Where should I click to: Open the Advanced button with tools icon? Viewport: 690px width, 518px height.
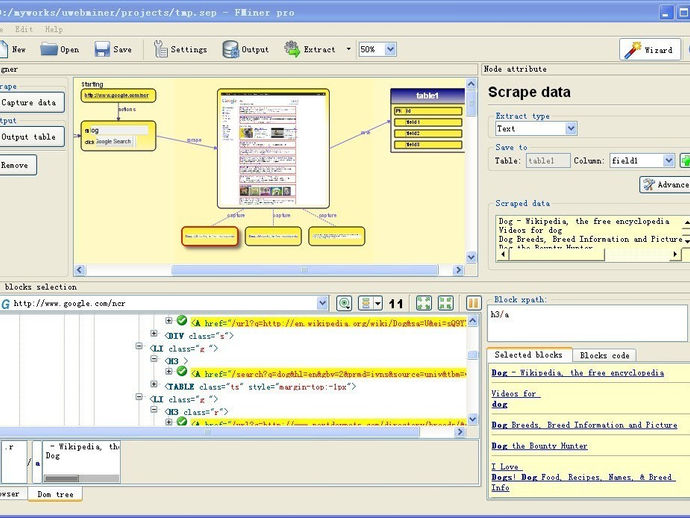(x=664, y=185)
